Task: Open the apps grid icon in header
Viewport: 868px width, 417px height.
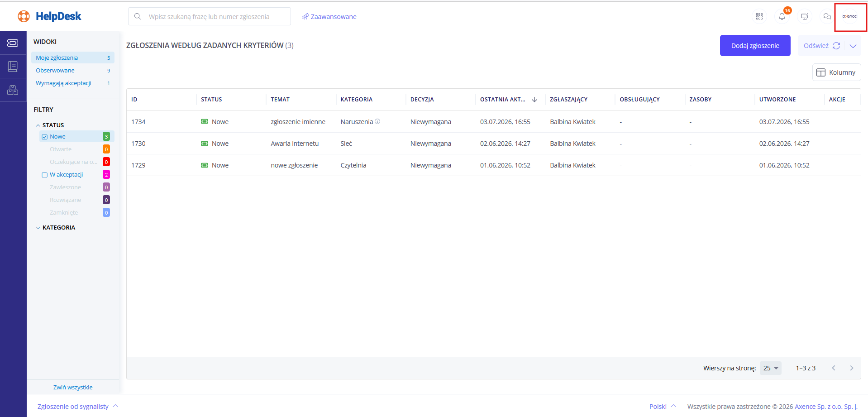Action: coord(759,16)
